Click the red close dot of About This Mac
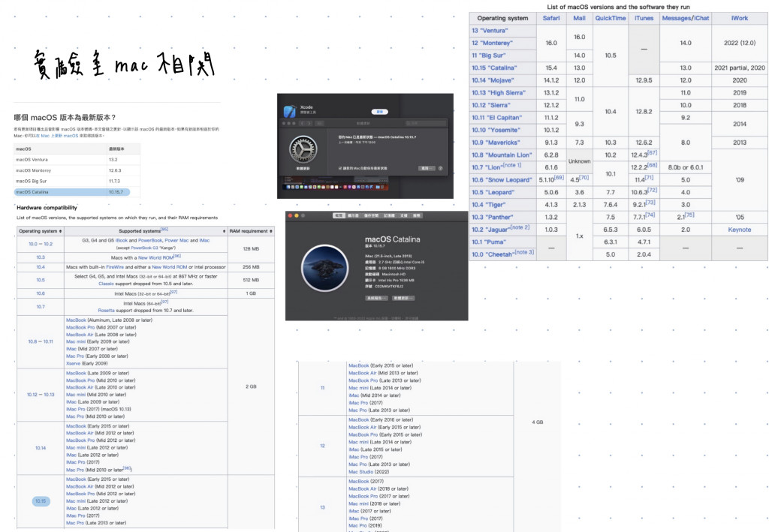Viewport: 769px width, 532px height. 291,215
